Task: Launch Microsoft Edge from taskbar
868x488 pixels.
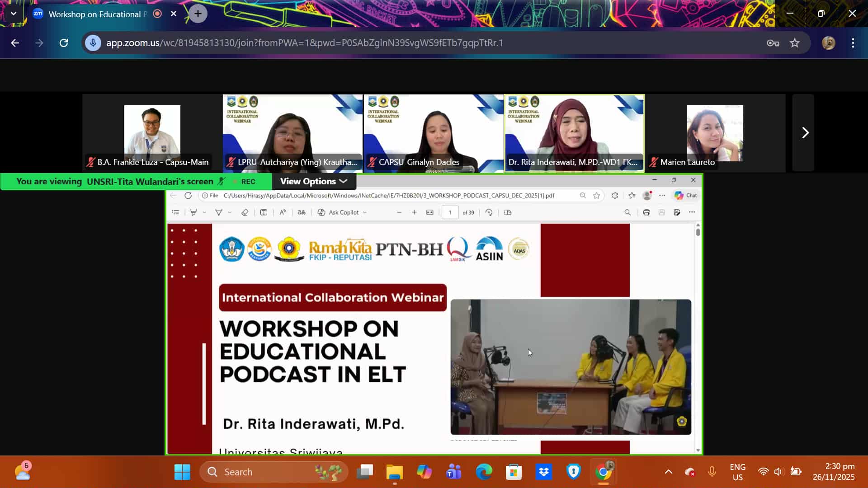Action: point(484,472)
